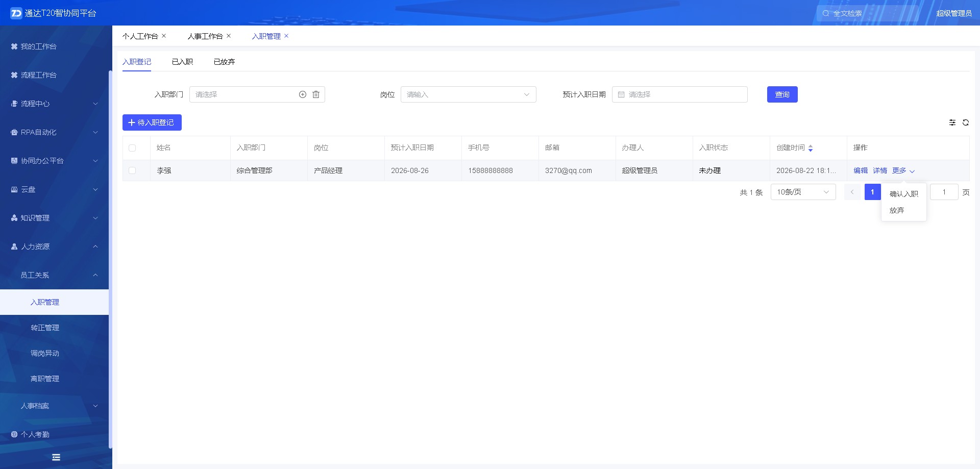Click the 查询 button
Viewport: 980px width, 469px height.
tap(782, 94)
